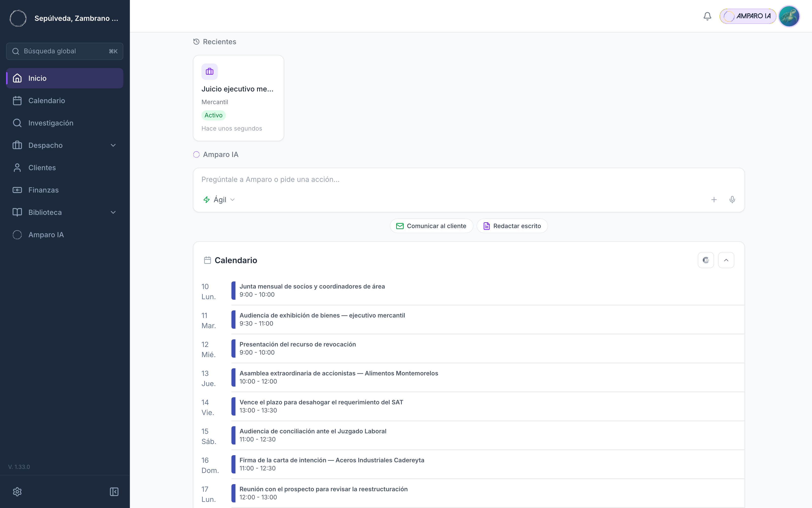Open Investigación section
The width and height of the screenshot is (812, 508).
[65, 123]
